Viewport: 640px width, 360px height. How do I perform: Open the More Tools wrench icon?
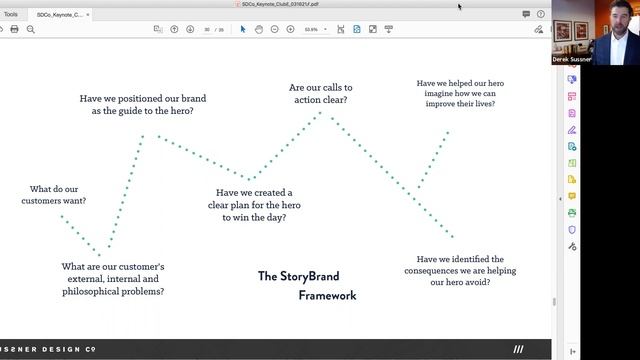coord(572,247)
